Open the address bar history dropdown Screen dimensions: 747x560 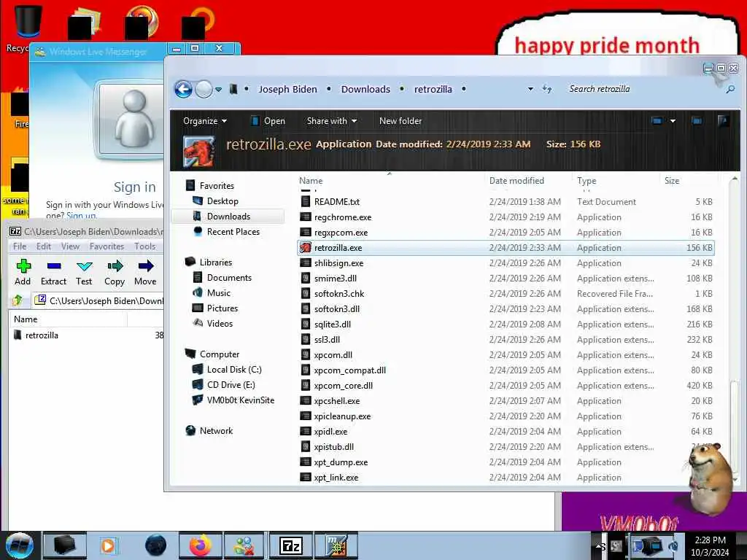(x=530, y=89)
